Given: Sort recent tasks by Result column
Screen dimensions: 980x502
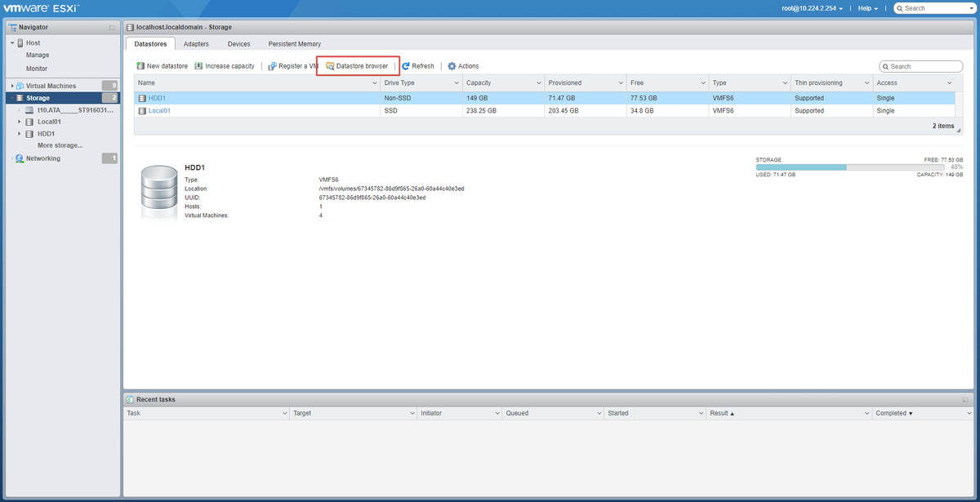Looking at the screenshot, I should tap(787, 413).
